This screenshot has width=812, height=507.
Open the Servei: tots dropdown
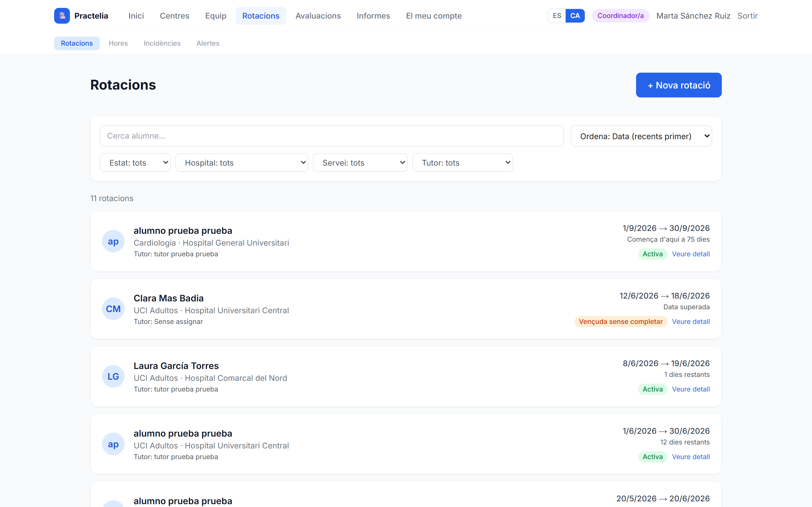360,163
